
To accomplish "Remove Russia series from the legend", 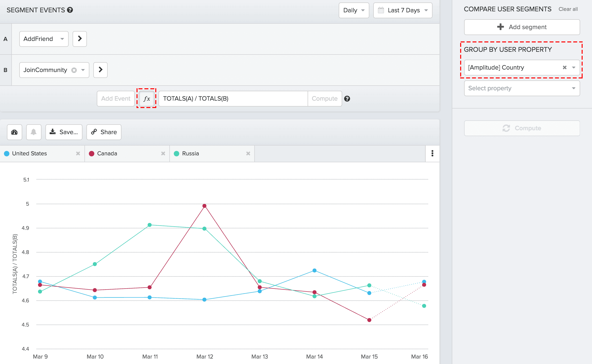I will click(x=248, y=153).
